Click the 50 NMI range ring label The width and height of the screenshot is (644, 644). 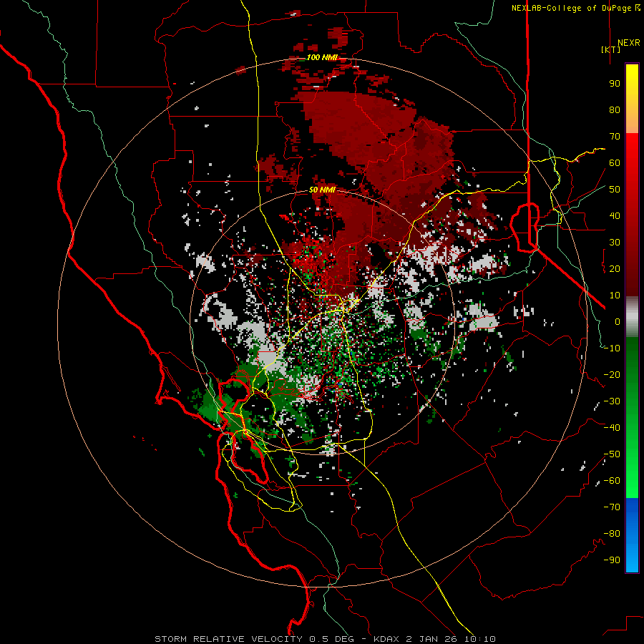tap(322, 190)
